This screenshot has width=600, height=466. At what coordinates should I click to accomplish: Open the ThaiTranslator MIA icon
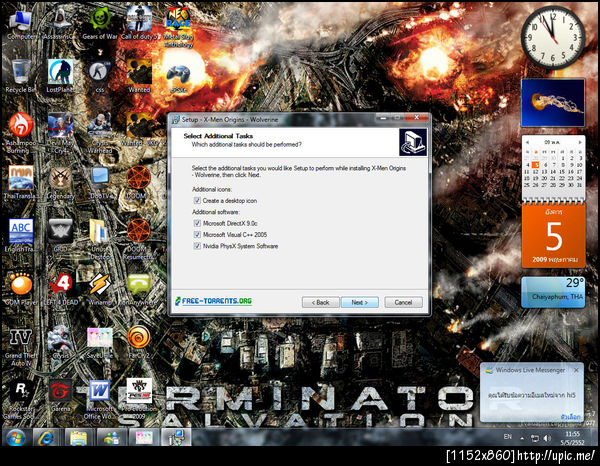click(x=21, y=183)
